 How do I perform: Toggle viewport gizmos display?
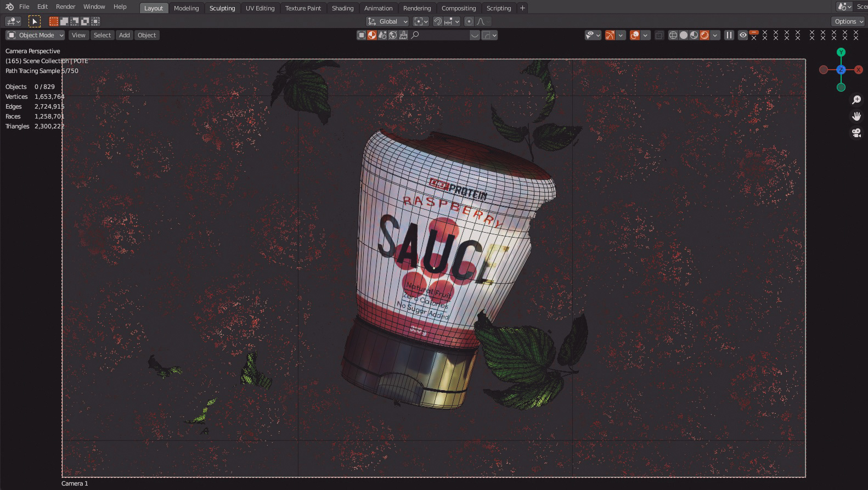point(610,35)
